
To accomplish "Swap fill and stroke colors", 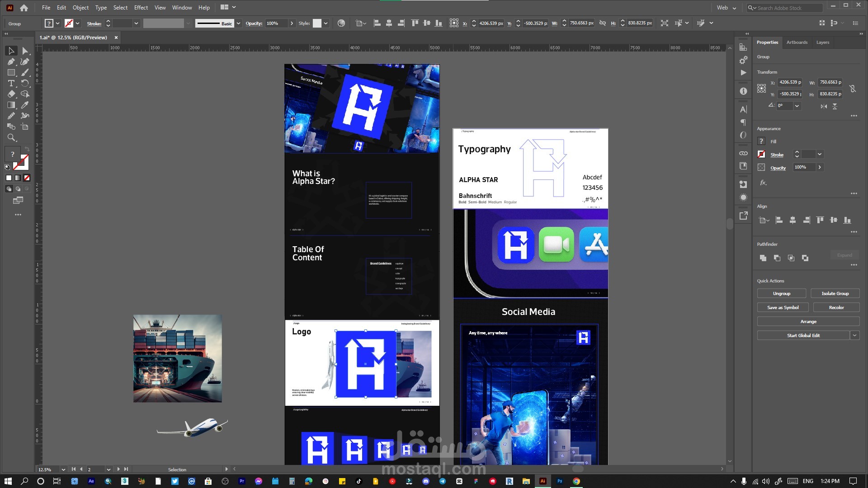I will click(x=27, y=149).
